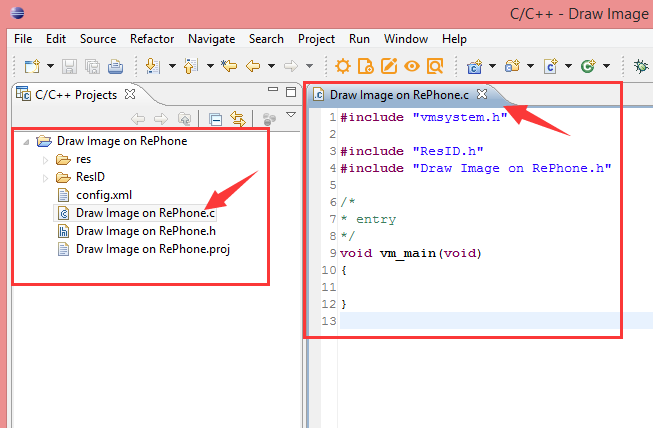The height and width of the screenshot is (428, 653).
Task: Minimize the C/C++ Projects panel
Action: pos(273,89)
